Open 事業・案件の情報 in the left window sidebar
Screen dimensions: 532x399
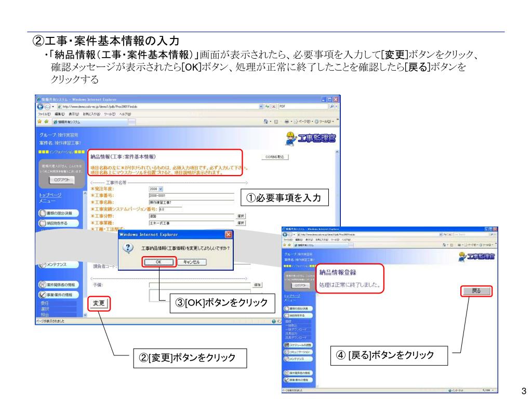click(x=59, y=295)
